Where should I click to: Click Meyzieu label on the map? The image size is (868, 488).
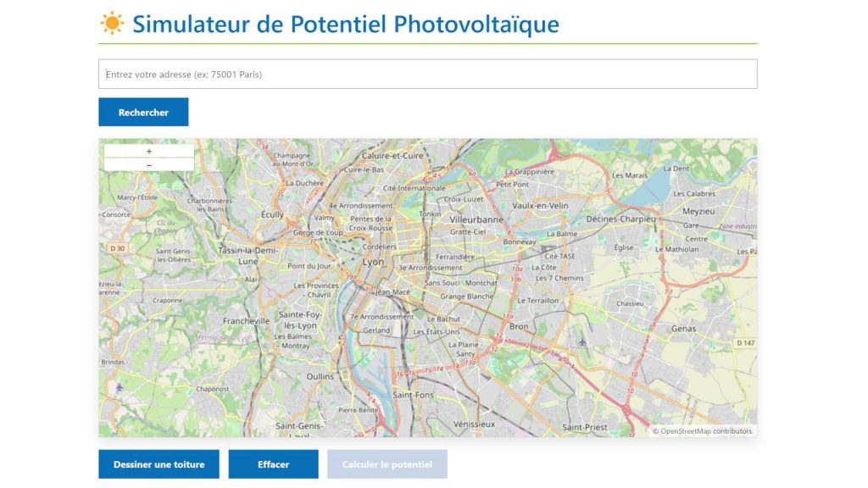tap(698, 211)
